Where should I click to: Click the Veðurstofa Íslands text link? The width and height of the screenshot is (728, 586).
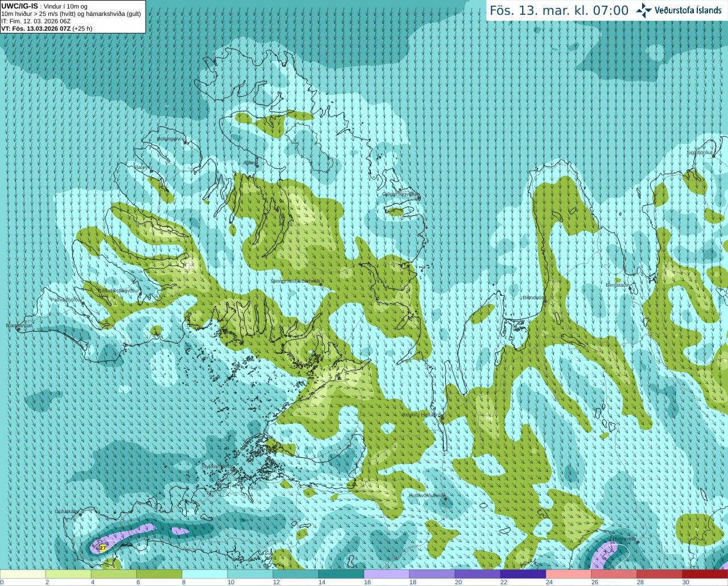click(688, 10)
